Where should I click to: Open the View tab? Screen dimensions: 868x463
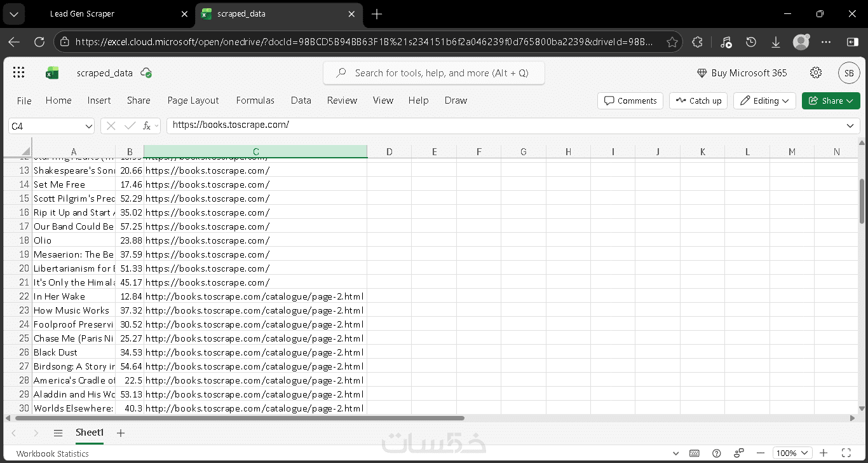coord(383,100)
